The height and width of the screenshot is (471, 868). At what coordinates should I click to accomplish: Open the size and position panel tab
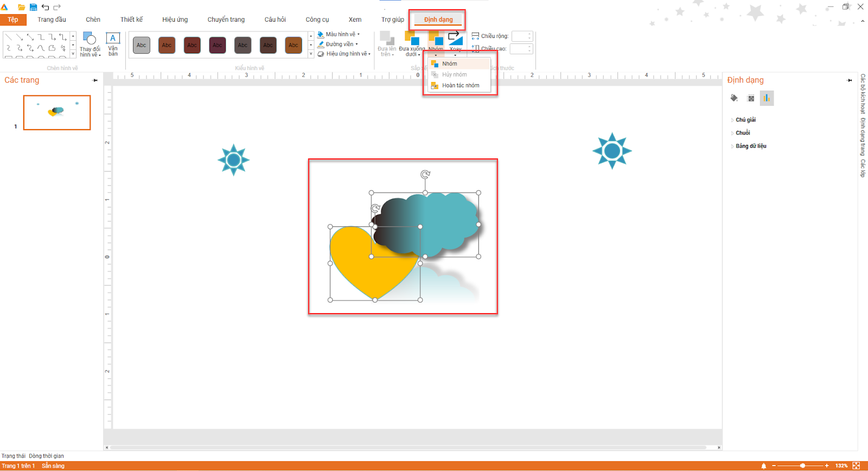click(751, 98)
